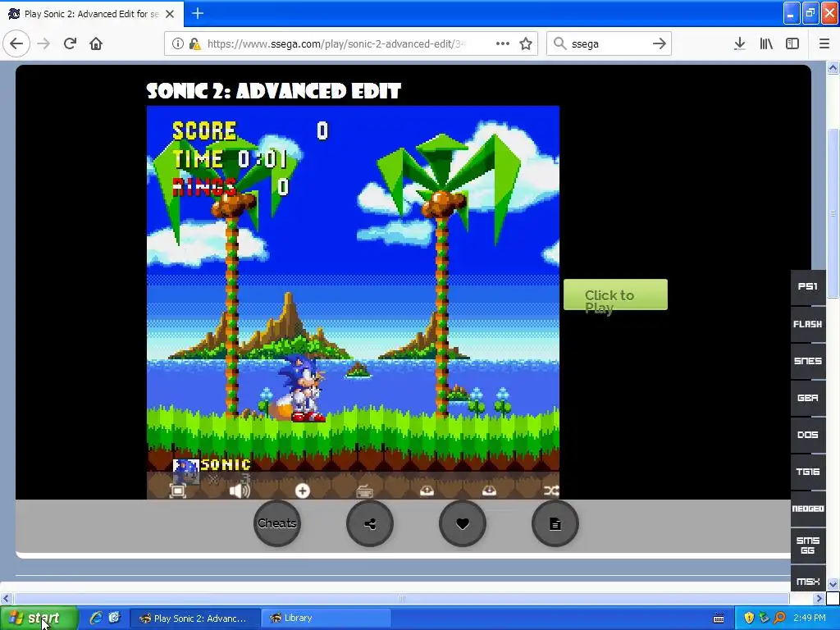Click the save state upload tray icon
Screen dimensions: 840x630
427,491
